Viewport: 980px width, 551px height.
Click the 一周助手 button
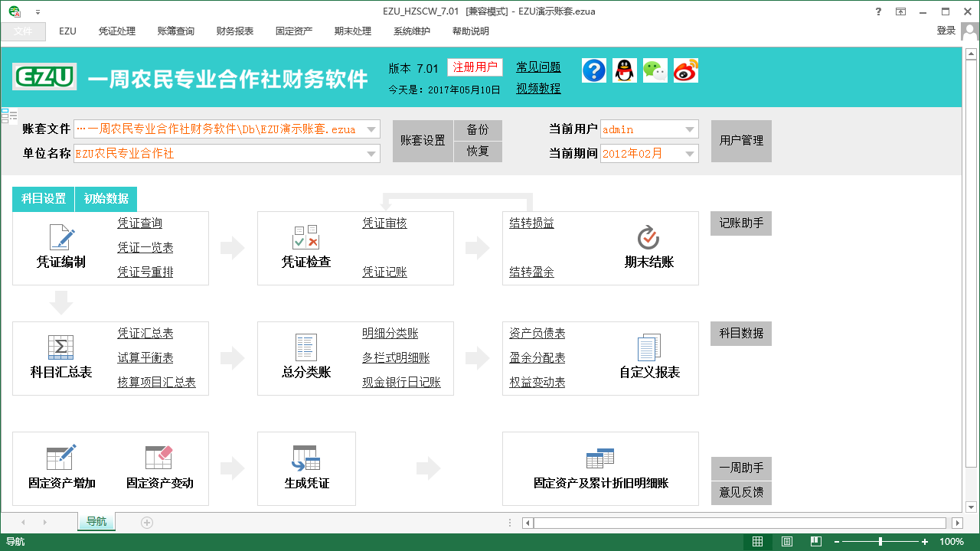(x=741, y=468)
